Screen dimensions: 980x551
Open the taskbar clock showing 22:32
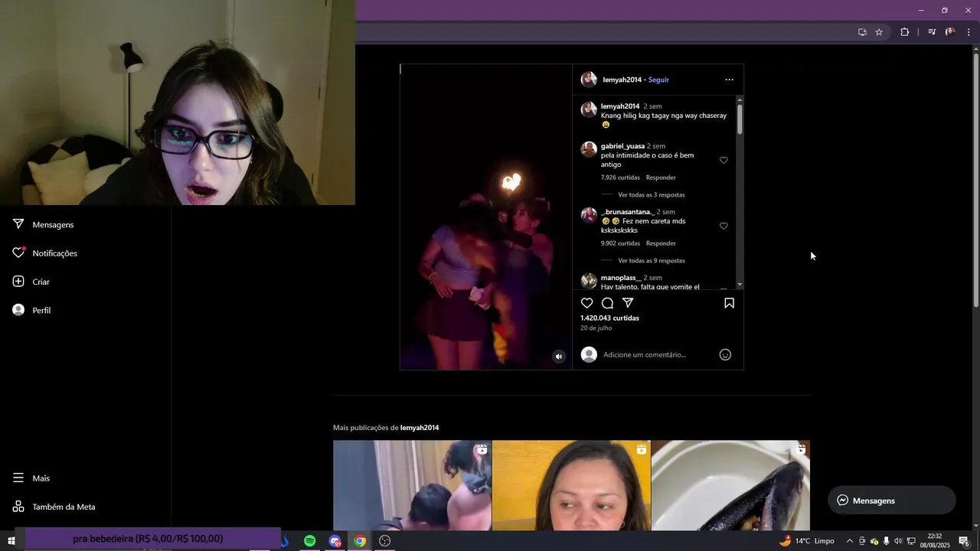pyautogui.click(x=934, y=541)
